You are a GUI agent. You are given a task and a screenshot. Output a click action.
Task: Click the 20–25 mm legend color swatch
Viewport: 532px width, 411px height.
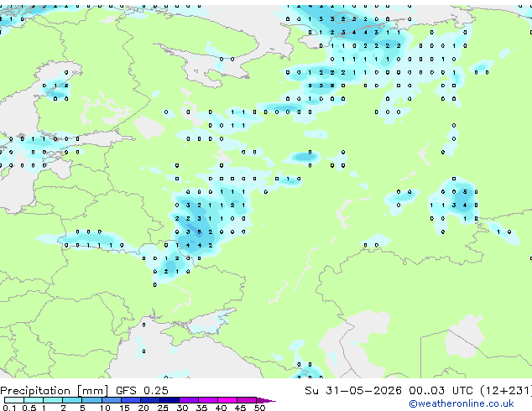[x=149, y=400]
